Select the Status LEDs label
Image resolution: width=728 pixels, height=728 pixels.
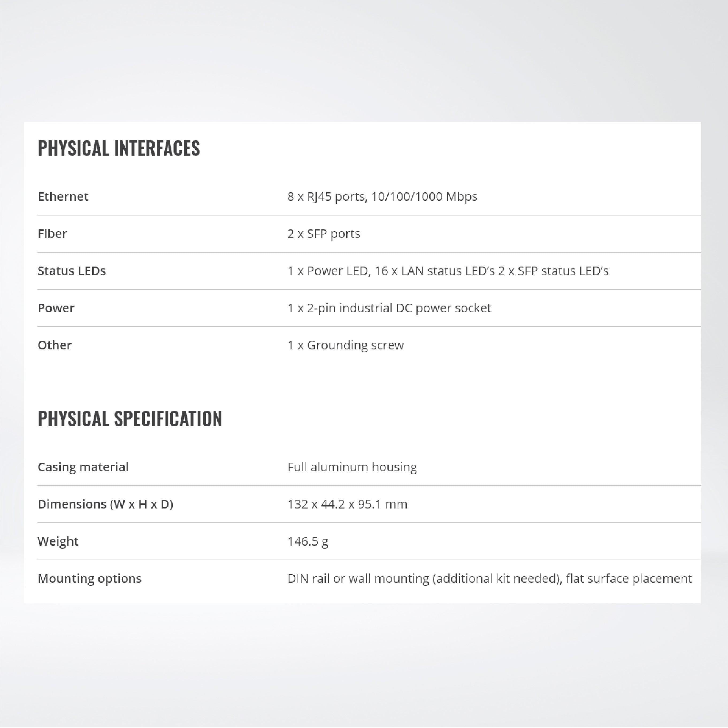tap(72, 271)
